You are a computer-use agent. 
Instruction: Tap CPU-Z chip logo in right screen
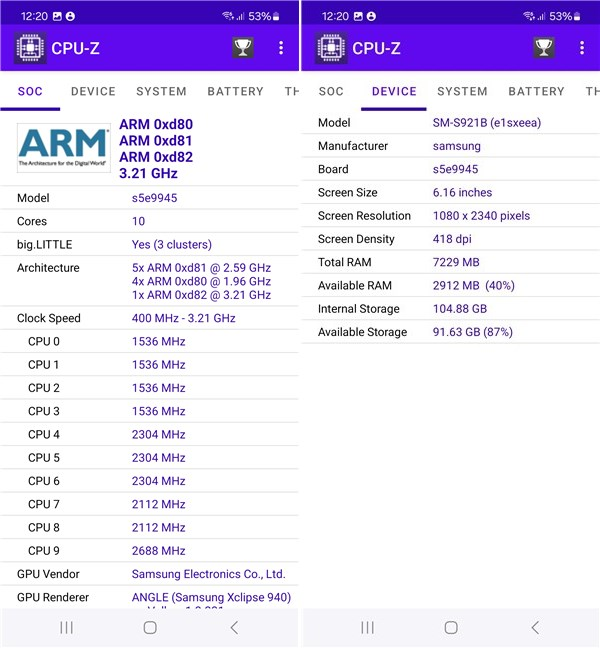(331, 48)
